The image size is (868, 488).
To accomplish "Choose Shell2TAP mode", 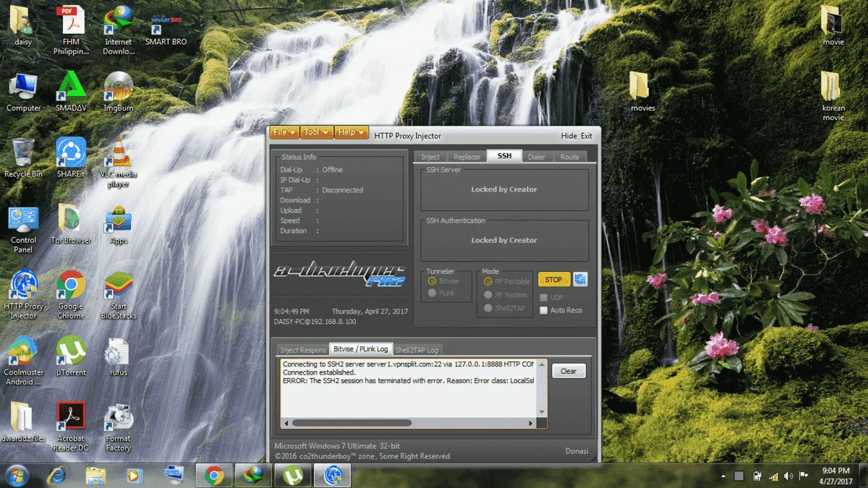I will tap(488, 308).
